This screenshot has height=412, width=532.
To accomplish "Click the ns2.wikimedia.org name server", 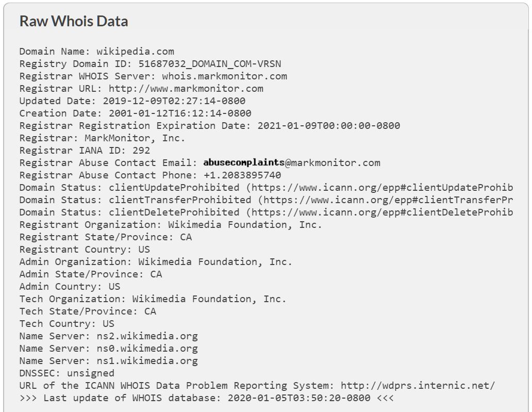I will pos(147,336).
